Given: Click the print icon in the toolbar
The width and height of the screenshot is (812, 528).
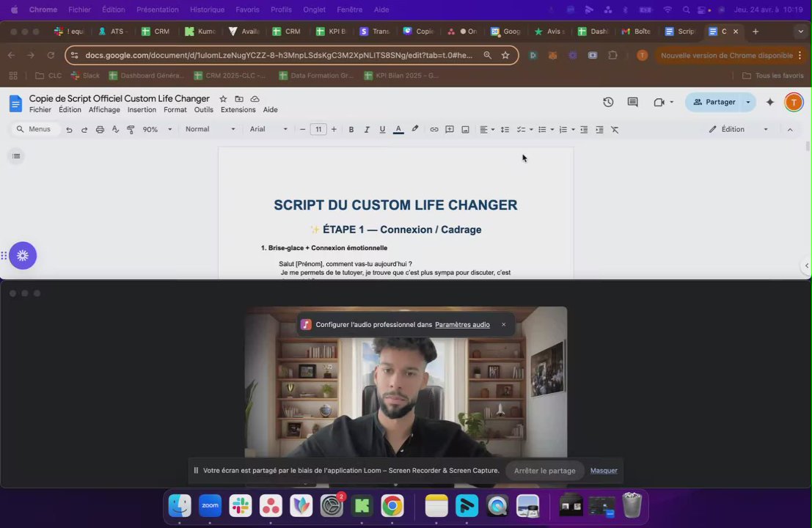Looking at the screenshot, I should tap(100, 129).
